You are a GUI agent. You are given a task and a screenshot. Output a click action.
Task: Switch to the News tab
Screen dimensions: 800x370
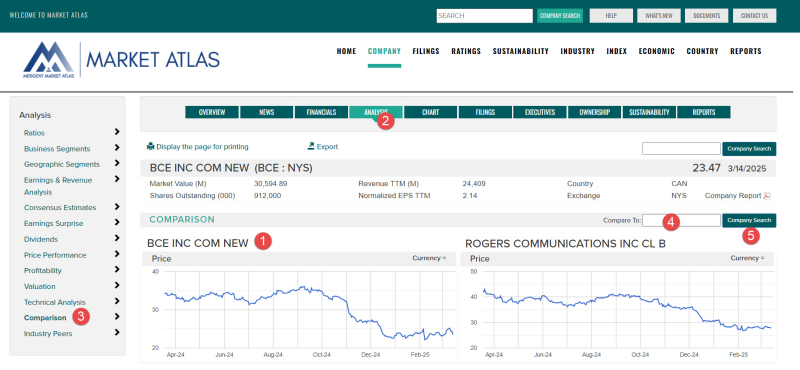pos(266,112)
